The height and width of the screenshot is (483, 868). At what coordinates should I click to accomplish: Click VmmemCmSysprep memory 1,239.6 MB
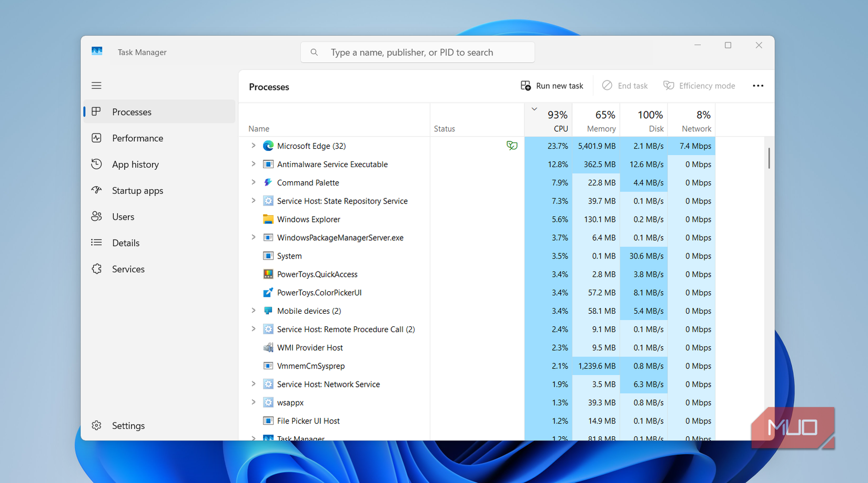597,366
